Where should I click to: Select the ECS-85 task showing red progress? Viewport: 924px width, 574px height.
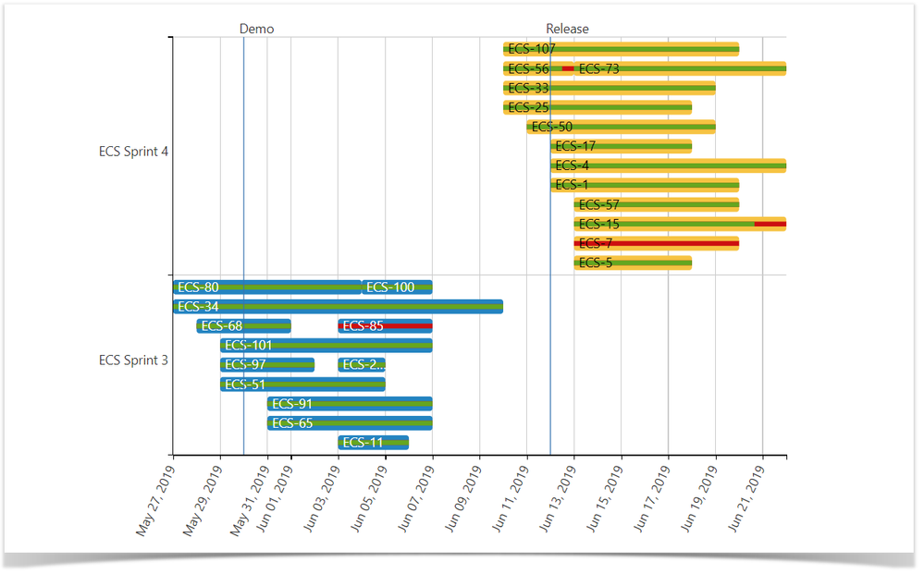click(x=384, y=325)
